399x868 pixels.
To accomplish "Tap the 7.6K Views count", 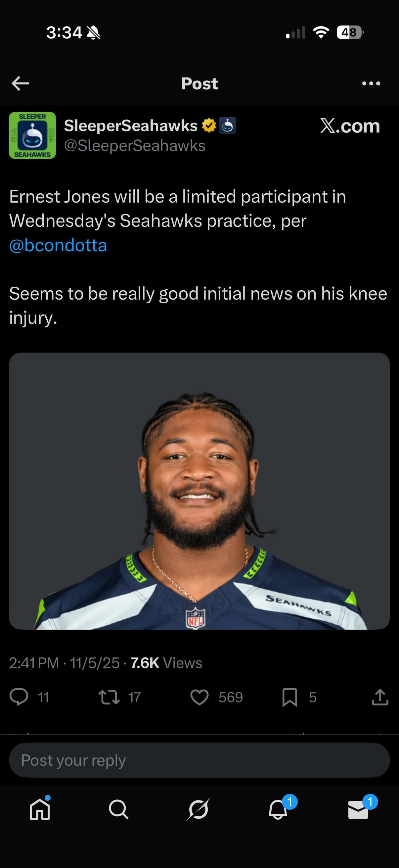I will [166, 663].
